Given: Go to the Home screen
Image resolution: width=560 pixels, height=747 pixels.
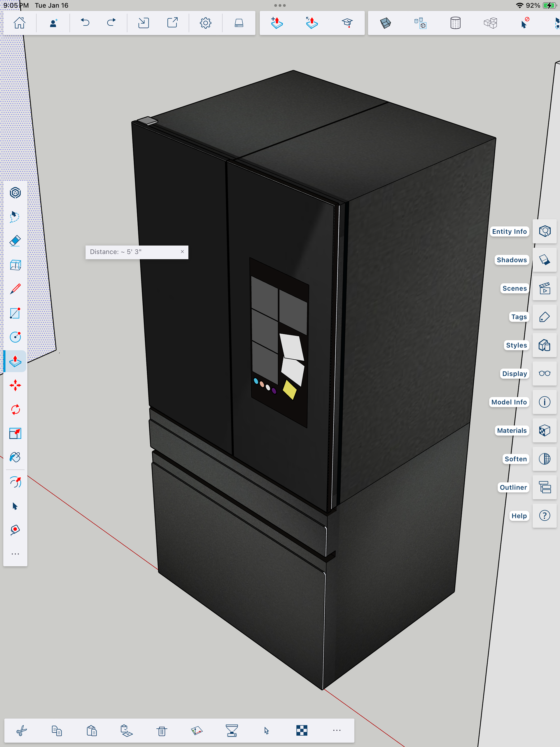Looking at the screenshot, I should click(x=19, y=23).
